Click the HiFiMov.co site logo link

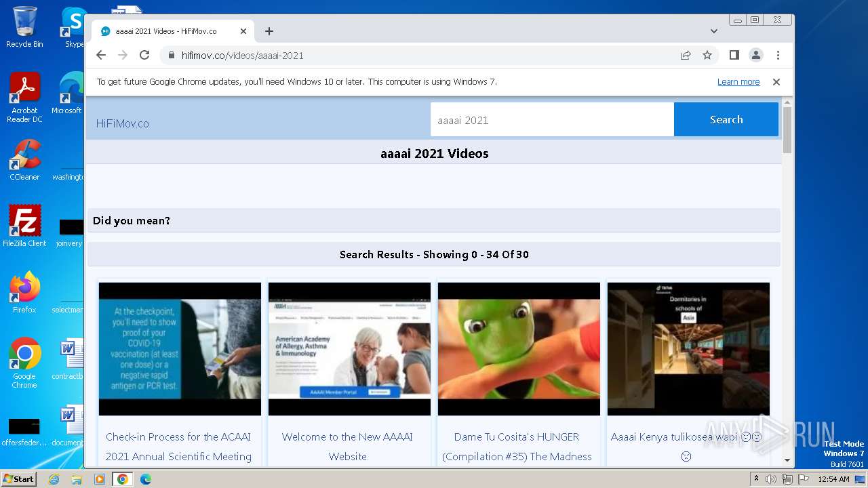point(123,123)
